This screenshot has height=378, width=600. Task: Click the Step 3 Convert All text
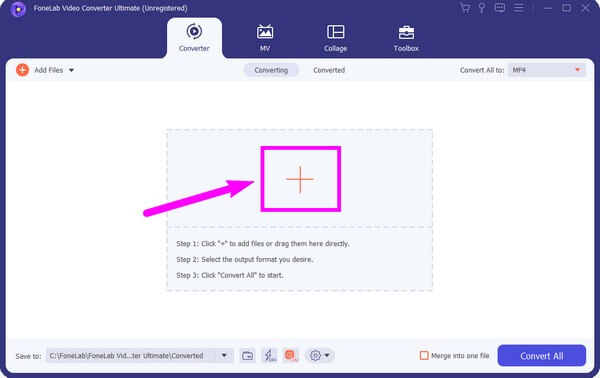[230, 275]
